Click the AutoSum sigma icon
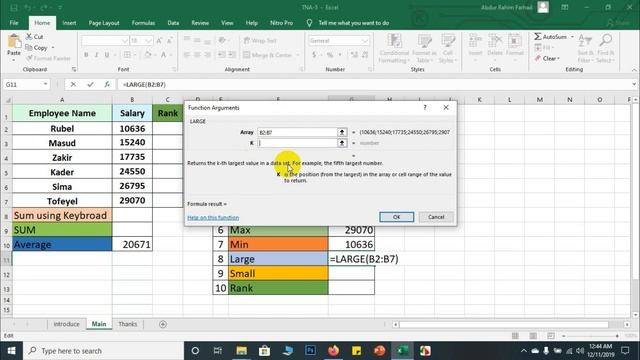The width and height of the screenshot is (640, 360). click(538, 37)
